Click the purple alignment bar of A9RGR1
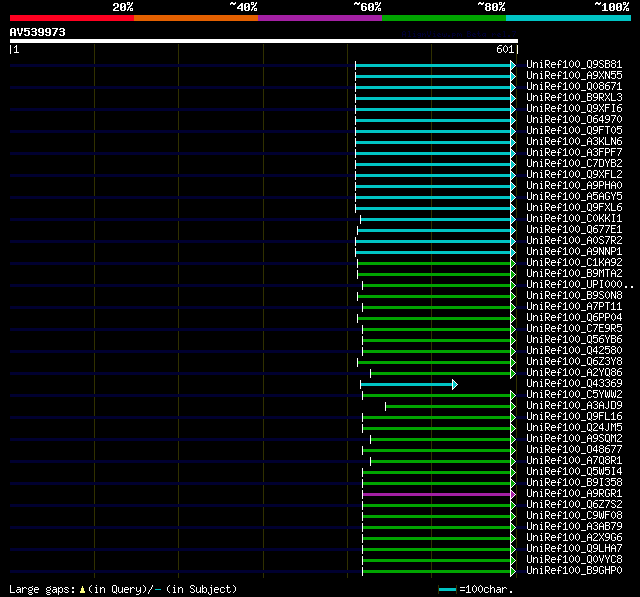This screenshot has height=597, width=640. pyautogui.click(x=436, y=495)
